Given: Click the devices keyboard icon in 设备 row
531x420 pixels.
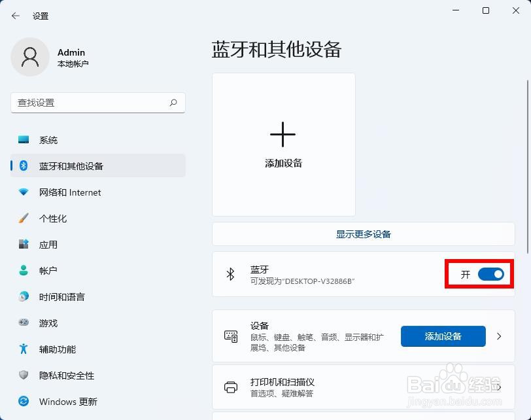Looking at the screenshot, I should tap(231, 336).
